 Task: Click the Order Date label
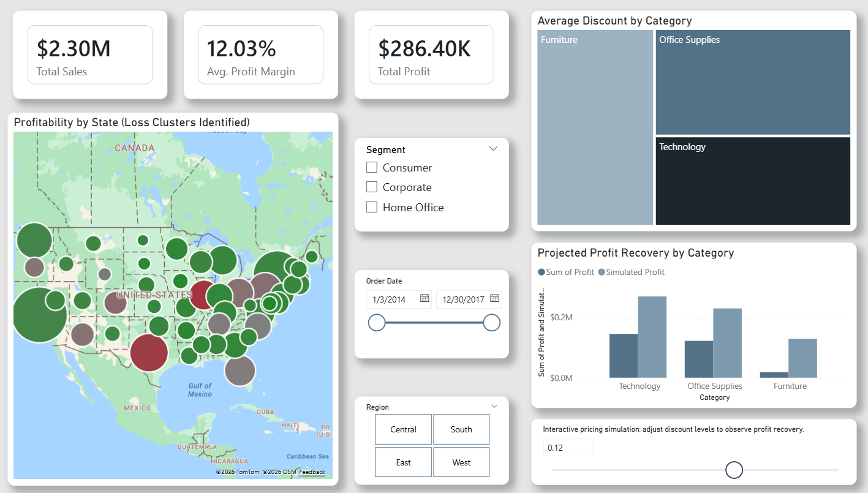(x=384, y=281)
